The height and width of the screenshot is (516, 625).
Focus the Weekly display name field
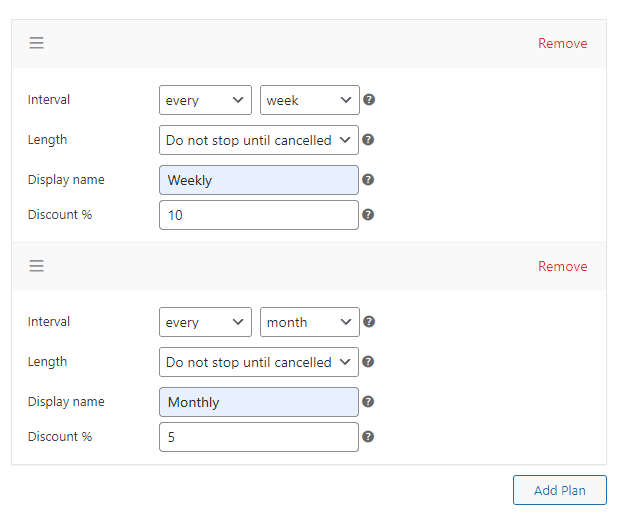click(x=259, y=180)
